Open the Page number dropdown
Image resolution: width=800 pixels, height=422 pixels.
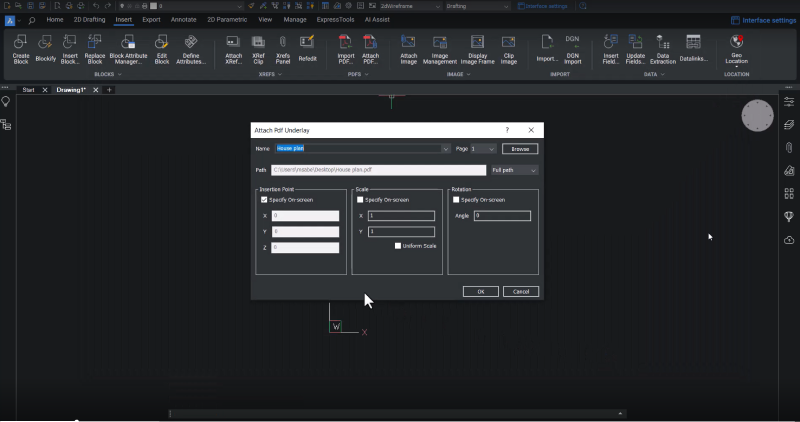click(x=483, y=148)
